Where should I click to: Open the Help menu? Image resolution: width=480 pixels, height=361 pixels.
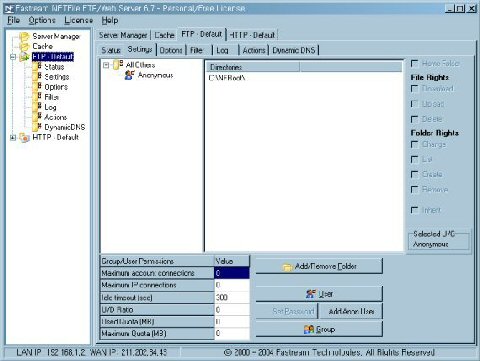110,20
